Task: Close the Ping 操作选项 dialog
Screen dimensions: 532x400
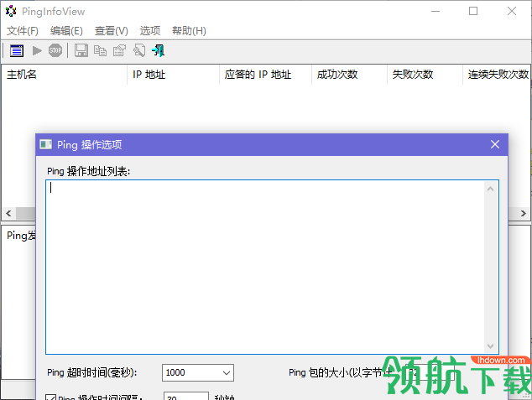Action: click(495, 144)
